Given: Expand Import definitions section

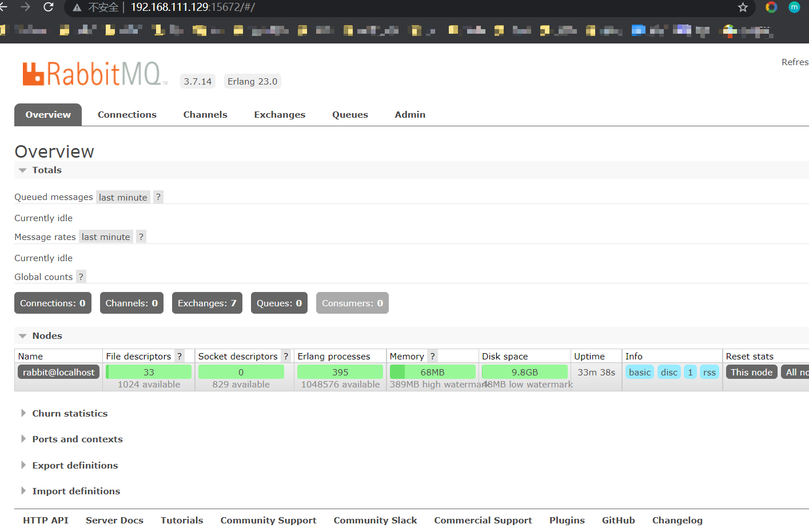Looking at the screenshot, I should click(70, 491).
